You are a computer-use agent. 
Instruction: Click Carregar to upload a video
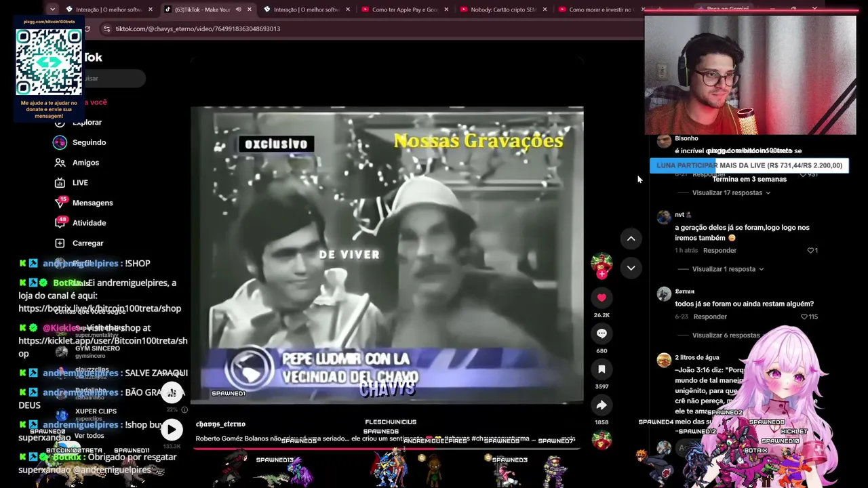pos(79,243)
